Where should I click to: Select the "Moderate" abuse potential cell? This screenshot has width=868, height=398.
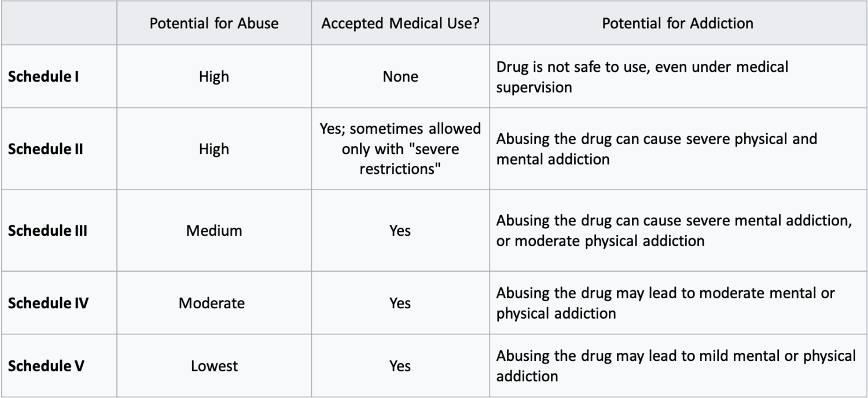pos(212,303)
